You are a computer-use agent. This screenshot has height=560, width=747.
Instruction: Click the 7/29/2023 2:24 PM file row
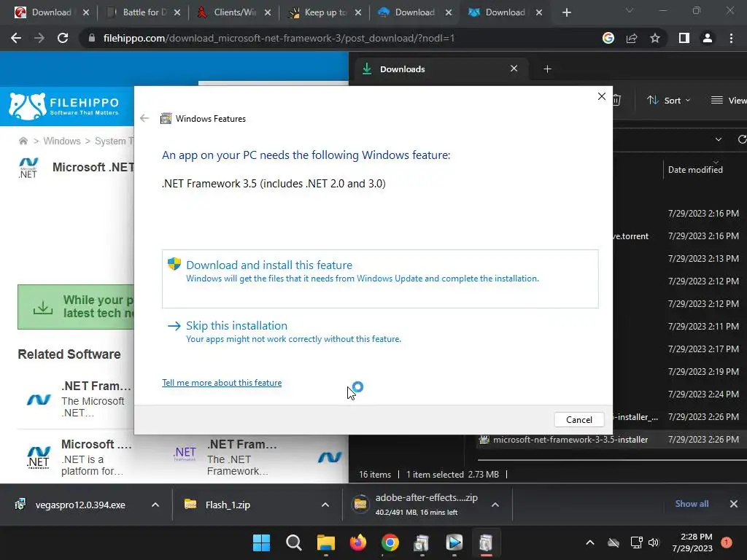coord(679,394)
